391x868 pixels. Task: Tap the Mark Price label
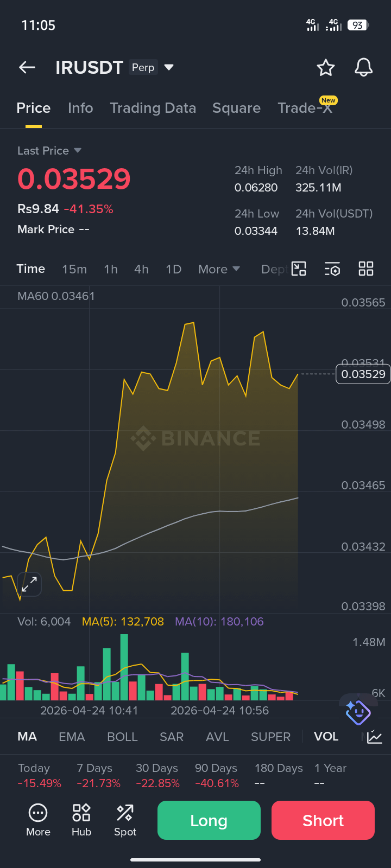46,229
